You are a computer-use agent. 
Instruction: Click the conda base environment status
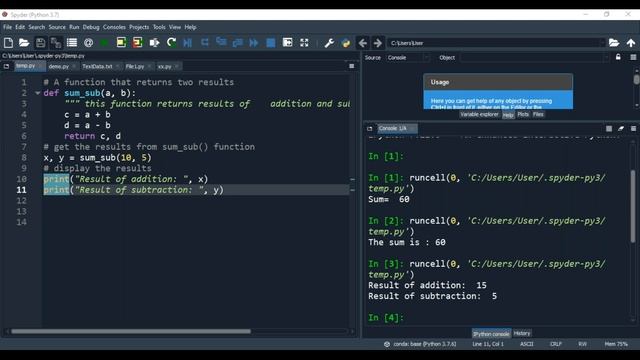click(420, 344)
